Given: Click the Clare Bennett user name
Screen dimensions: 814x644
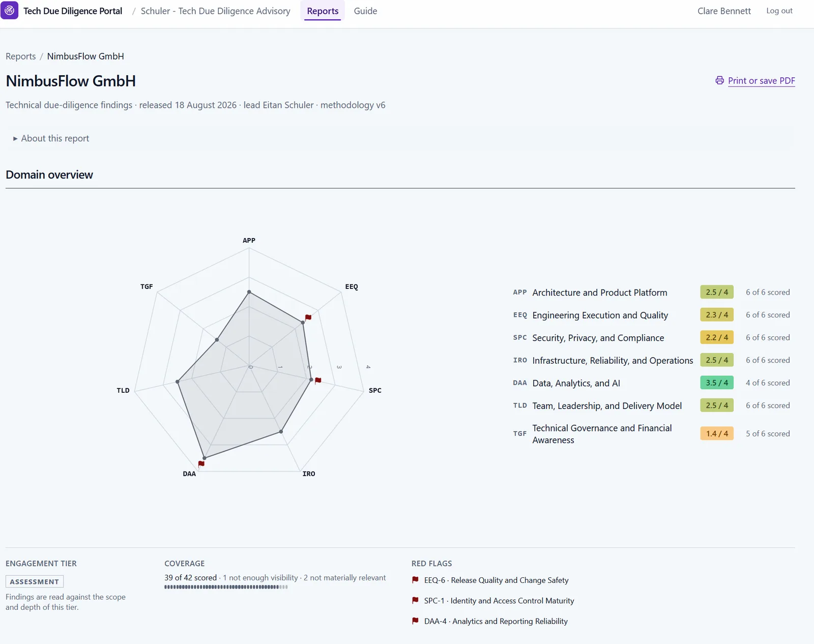Looking at the screenshot, I should tap(724, 11).
